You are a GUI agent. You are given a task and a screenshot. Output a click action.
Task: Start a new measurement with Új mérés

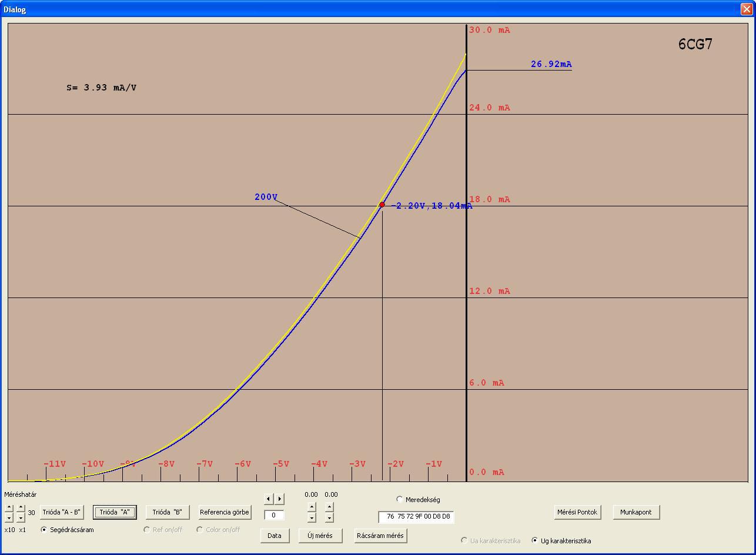[x=320, y=536]
